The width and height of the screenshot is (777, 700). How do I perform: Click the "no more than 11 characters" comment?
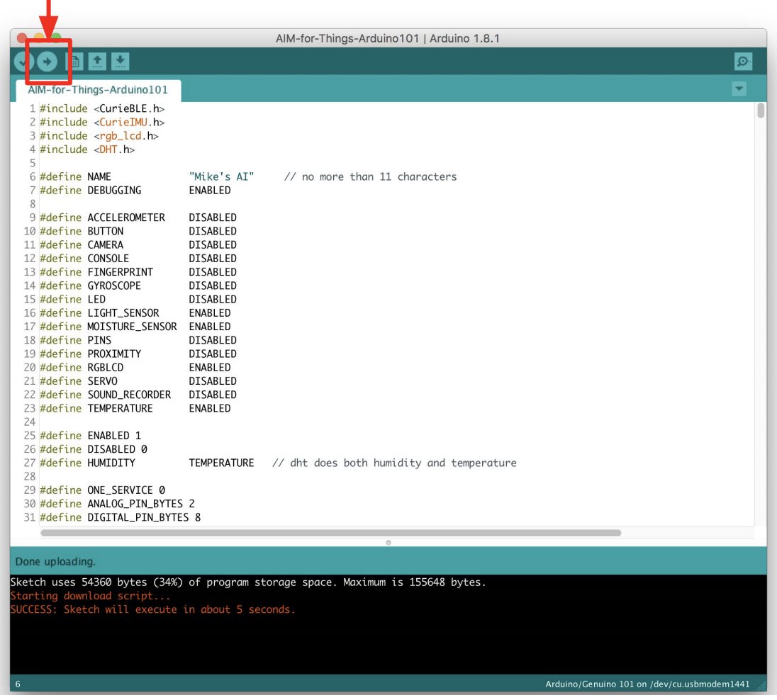click(x=370, y=177)
